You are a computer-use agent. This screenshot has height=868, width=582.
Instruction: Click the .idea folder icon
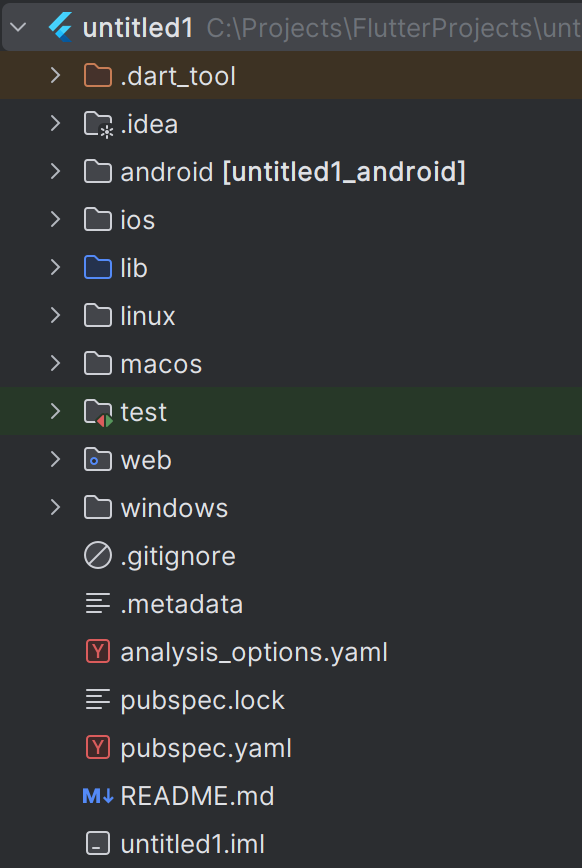tap(98, 124)
